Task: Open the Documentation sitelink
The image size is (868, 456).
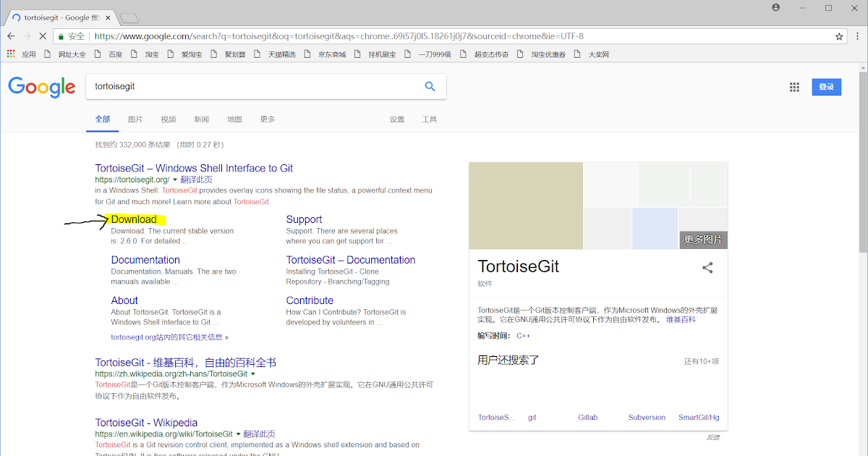Action: [x=145, y=260]
